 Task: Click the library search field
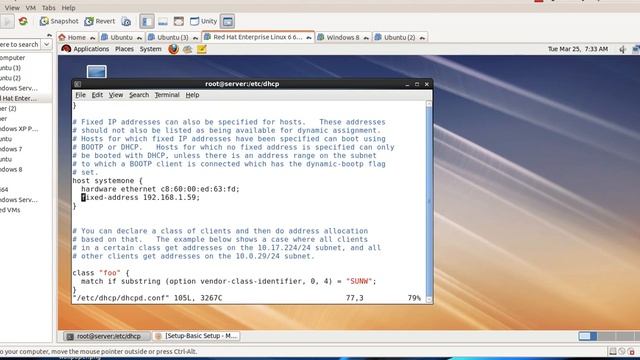pos(20,44)
